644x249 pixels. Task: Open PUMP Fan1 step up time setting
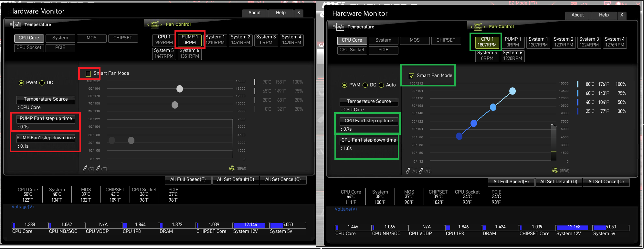46,119
